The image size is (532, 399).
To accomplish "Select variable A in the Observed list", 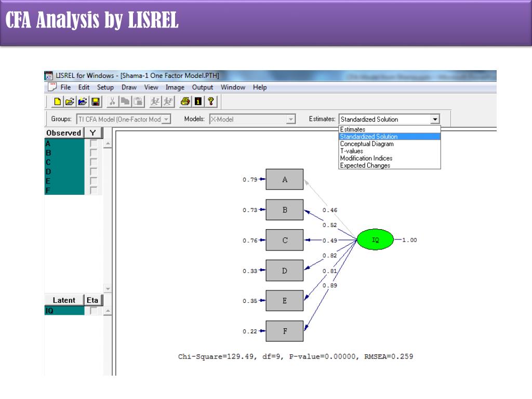I will coord(64,143).
